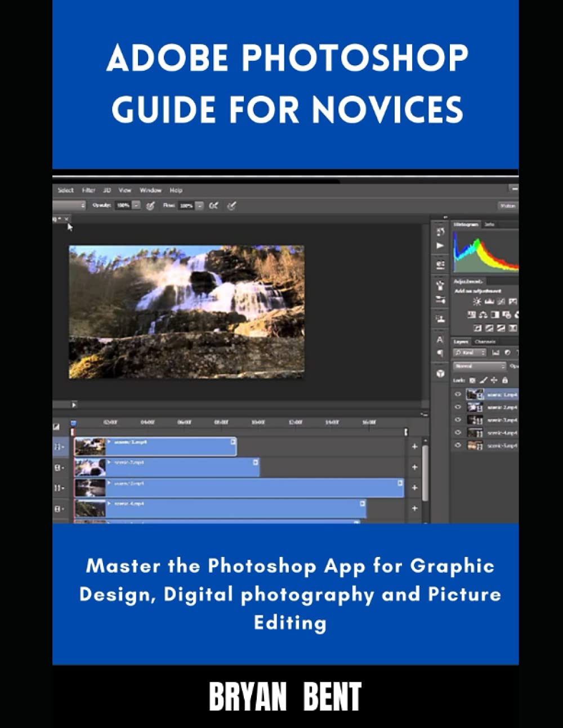Click the Info tab beside Histogram

click(x=490, y=224)
